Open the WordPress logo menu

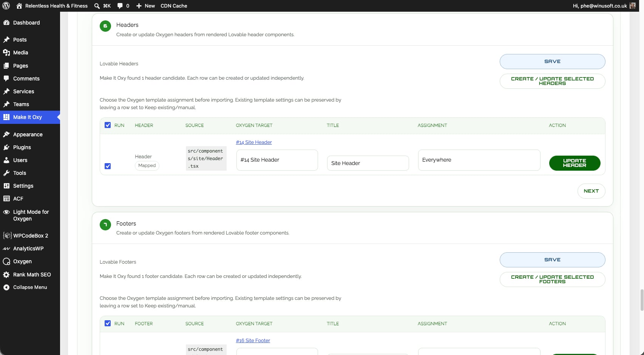[6, 6]
